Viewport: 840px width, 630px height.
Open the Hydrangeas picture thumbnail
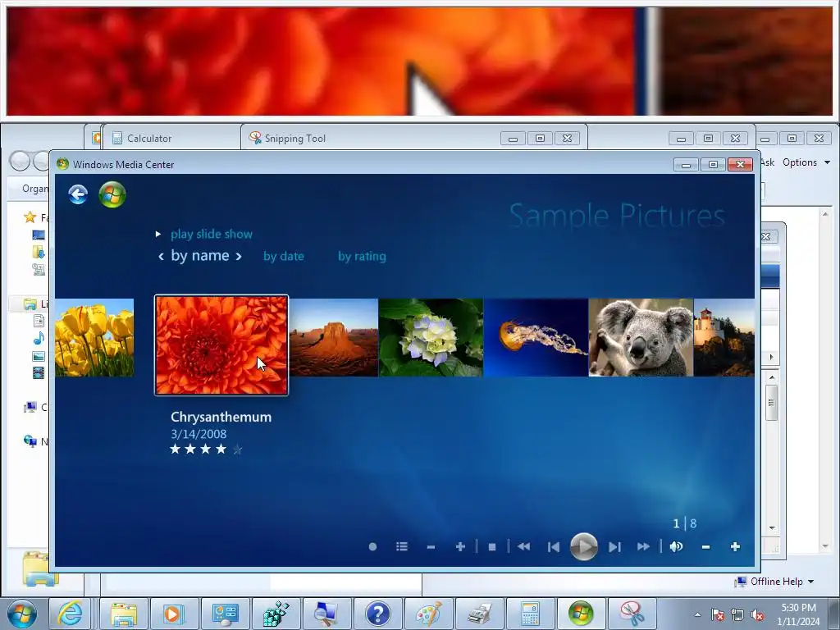[x=431, y=337]
